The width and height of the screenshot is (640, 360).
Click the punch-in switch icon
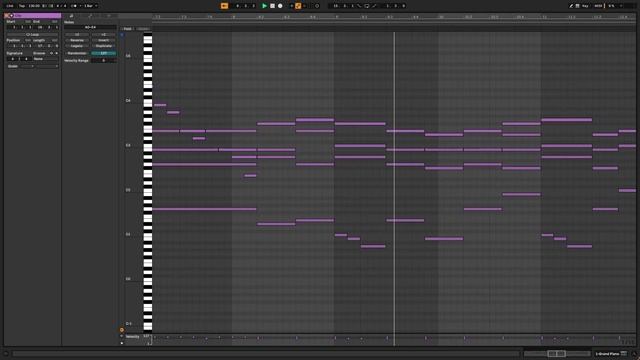tap(359, 6)
